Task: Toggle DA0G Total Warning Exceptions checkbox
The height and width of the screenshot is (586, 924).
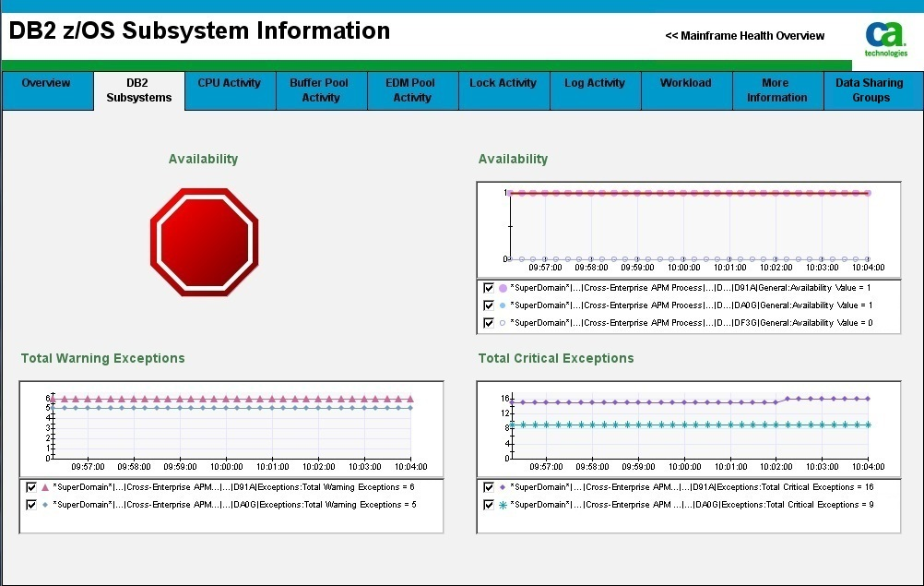Action: [31, 505]
